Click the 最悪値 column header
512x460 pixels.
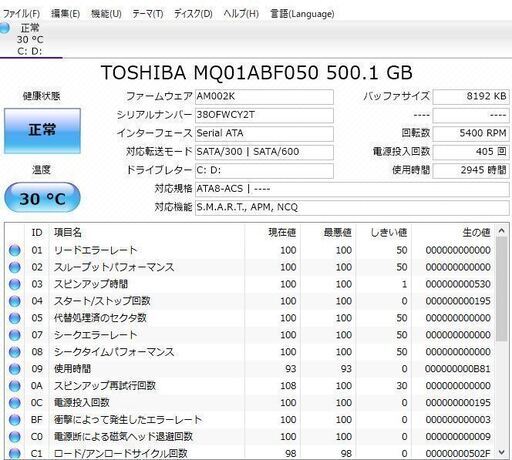tap(328, 232)
